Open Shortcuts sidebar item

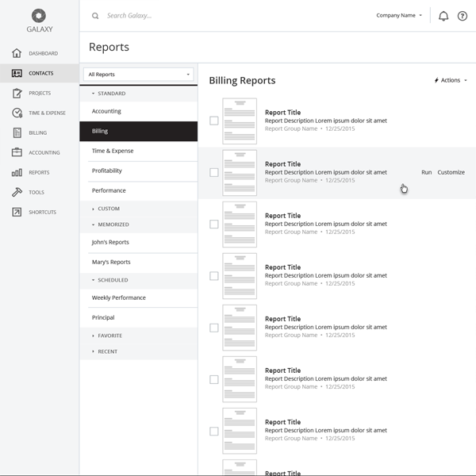(40, 212)
